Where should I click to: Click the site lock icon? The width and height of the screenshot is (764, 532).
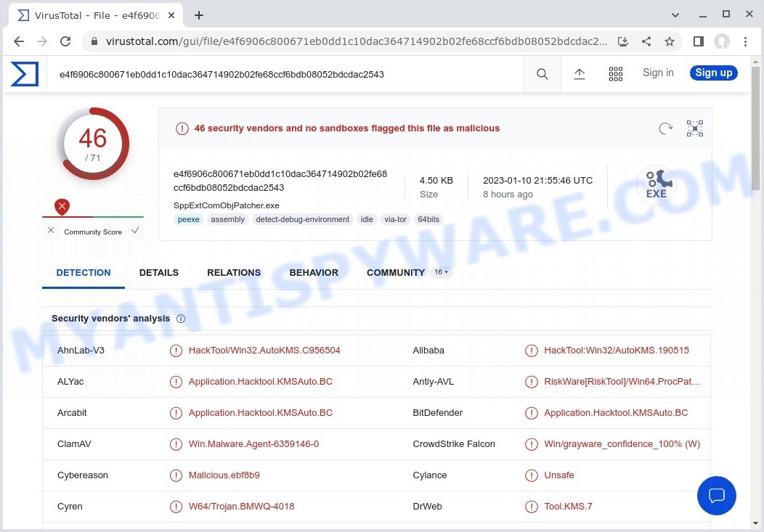(x=94, y=41)
